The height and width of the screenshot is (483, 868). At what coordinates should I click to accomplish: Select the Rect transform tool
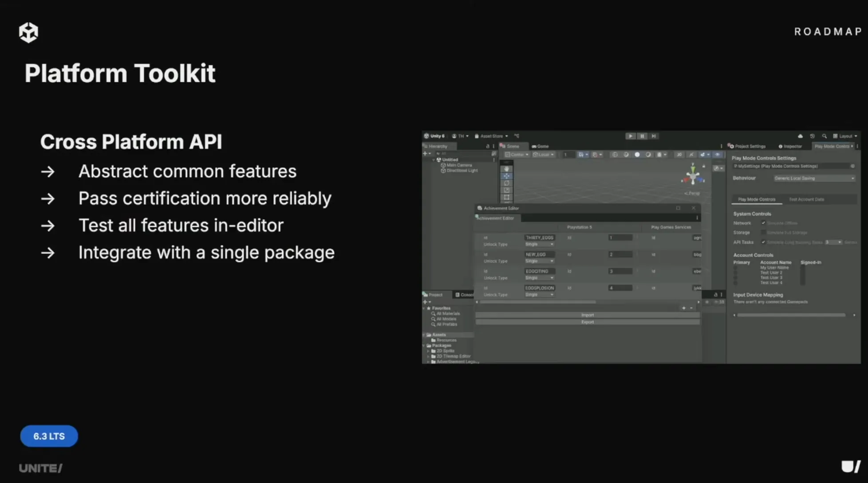click(506, 197)
